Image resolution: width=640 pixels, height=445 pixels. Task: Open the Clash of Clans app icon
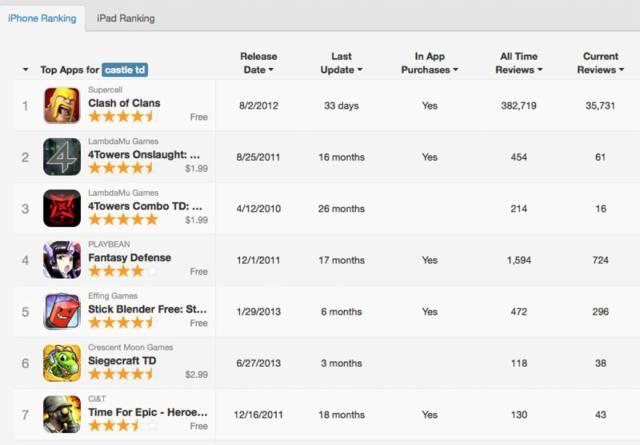pyautogui.click(x=62, y=105)
